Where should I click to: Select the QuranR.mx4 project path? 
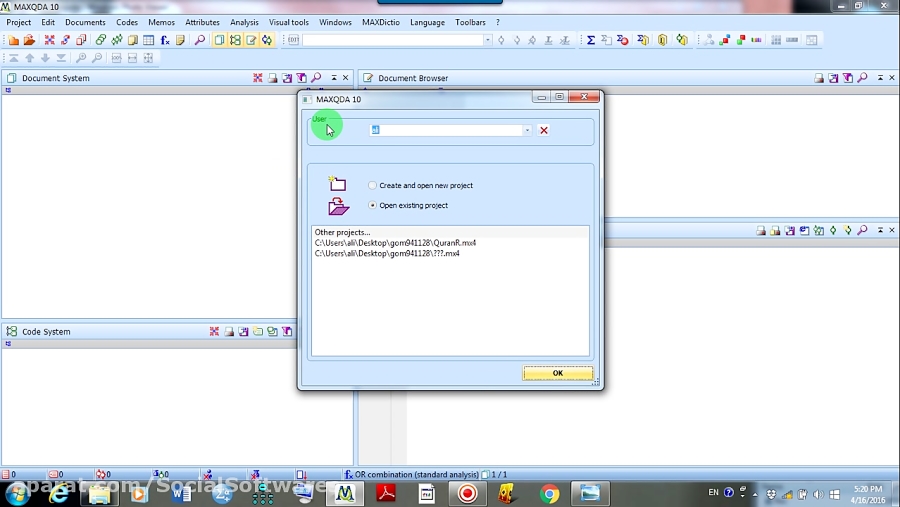click(395, 243)
